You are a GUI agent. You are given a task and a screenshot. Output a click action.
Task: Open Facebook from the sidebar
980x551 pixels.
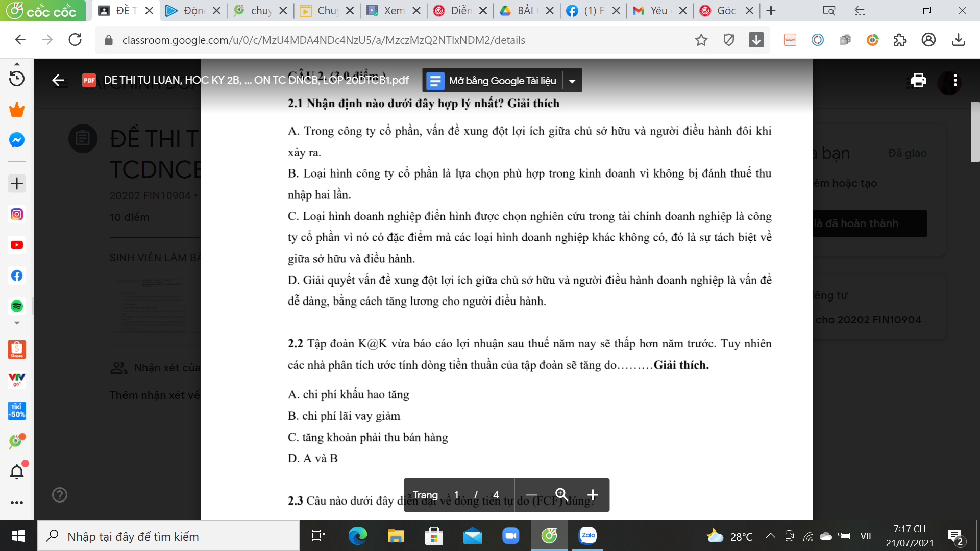[x=17, y=275]
